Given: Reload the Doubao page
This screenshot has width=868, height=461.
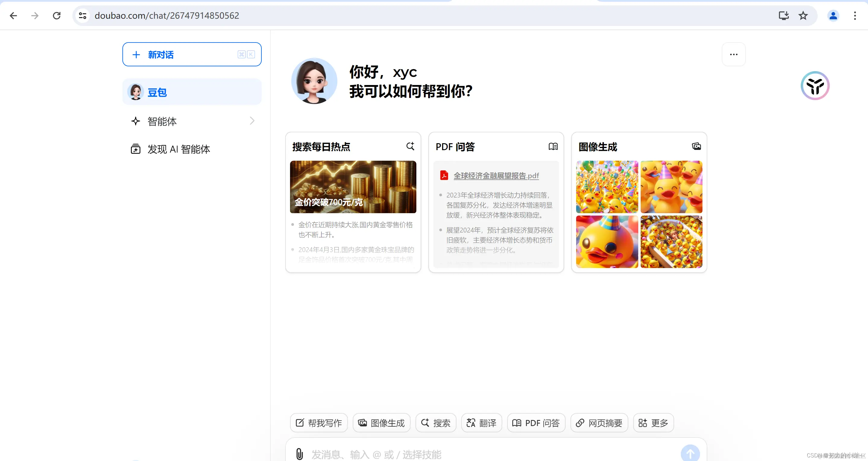Looking at the screenshot, I should point(57,15).
